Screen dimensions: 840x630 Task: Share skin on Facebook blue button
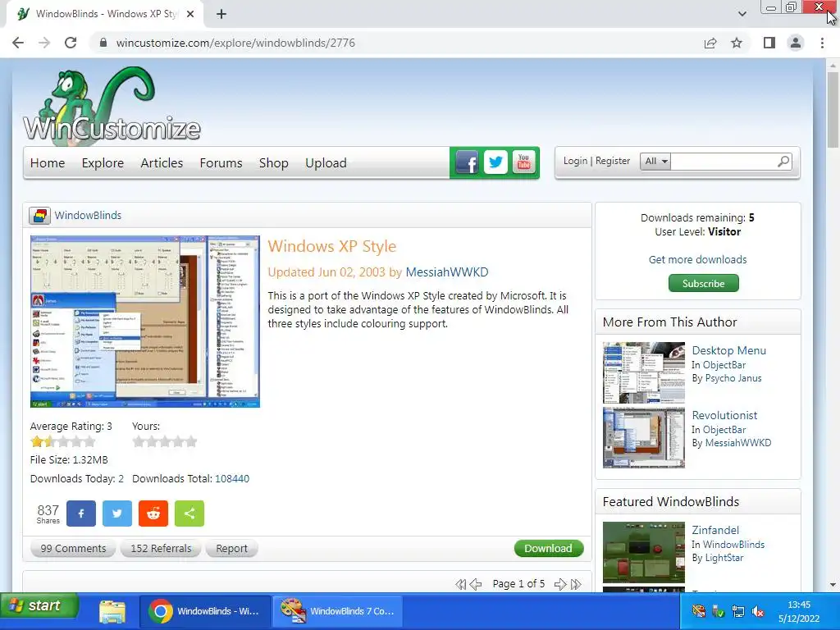click(x=81, y=514)
